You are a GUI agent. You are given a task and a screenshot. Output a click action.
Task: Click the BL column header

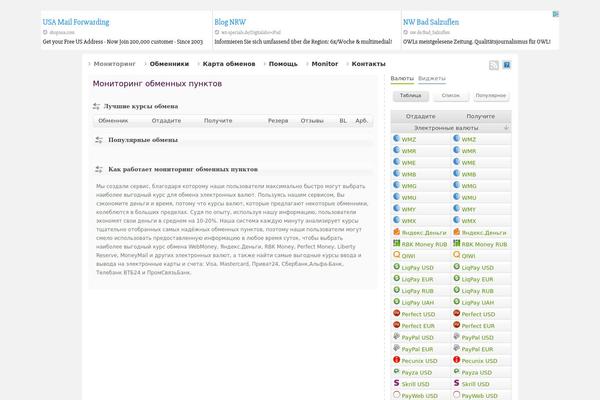click(343, 121)
